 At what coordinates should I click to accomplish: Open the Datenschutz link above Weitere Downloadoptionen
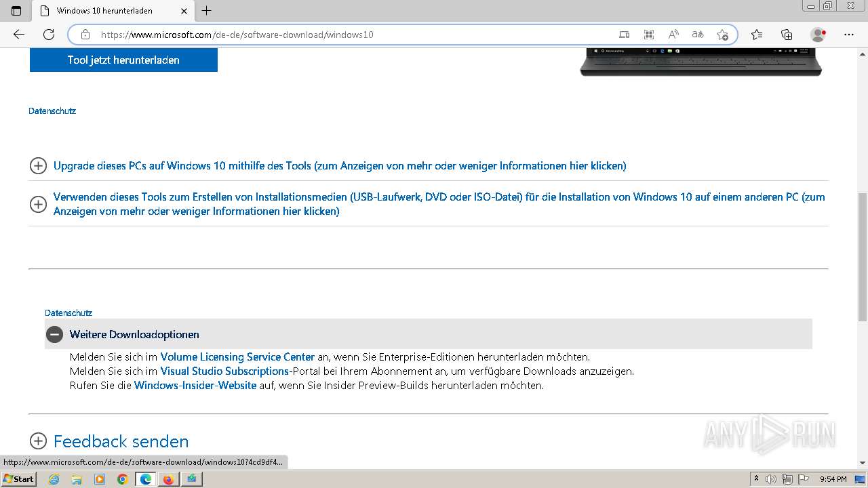point(68,312)
